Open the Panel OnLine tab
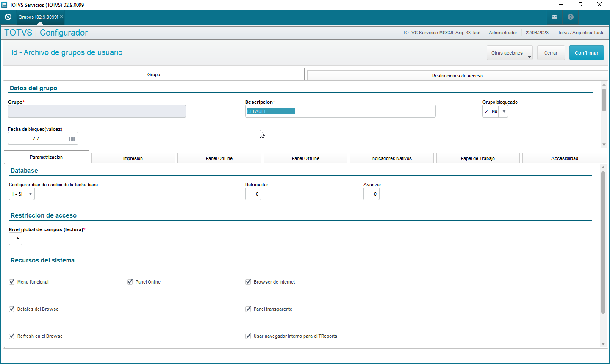 [x=219, y=158]
